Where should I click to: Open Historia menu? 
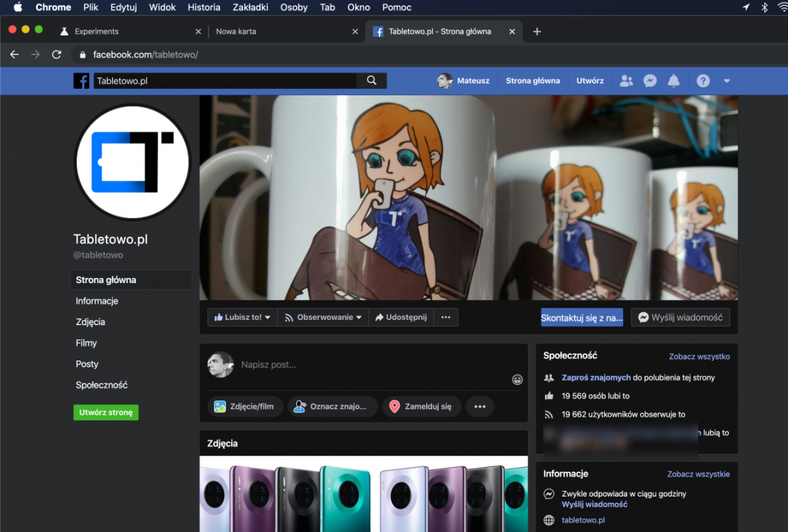tap(204, 7)
